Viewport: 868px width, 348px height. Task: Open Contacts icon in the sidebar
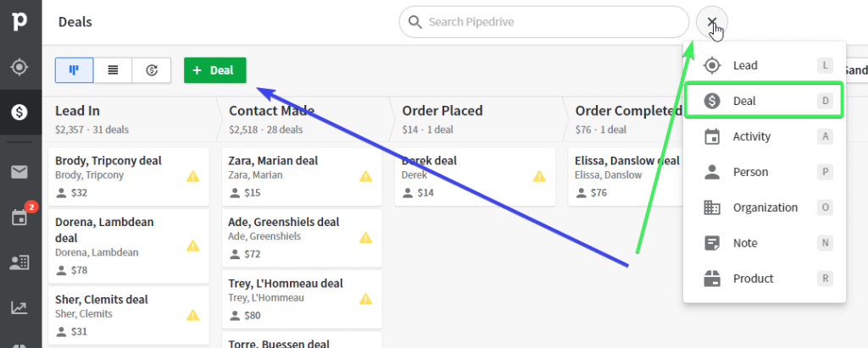19,262
